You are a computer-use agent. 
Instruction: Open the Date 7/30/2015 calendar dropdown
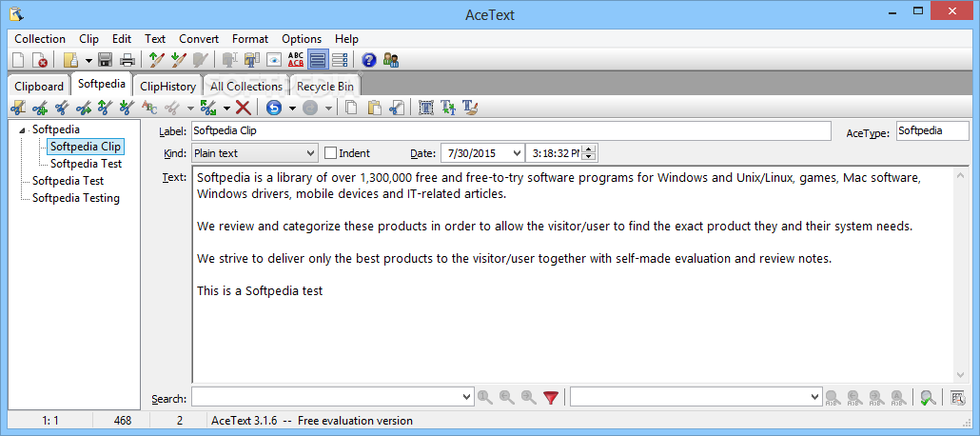coord(517,152)
